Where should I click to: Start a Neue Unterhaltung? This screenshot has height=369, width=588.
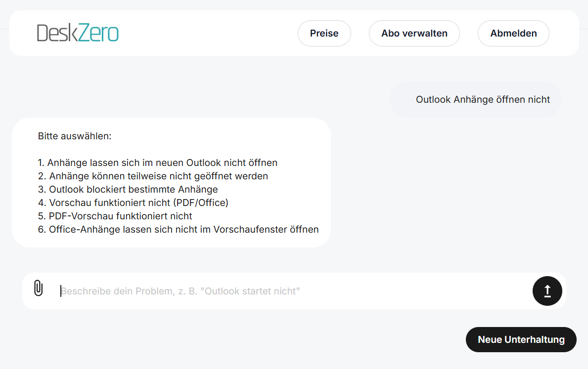click(x=521, y=340)
